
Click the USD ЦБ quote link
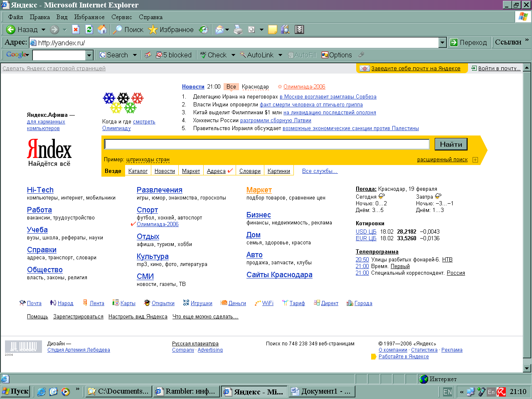(x=366, y=232)
